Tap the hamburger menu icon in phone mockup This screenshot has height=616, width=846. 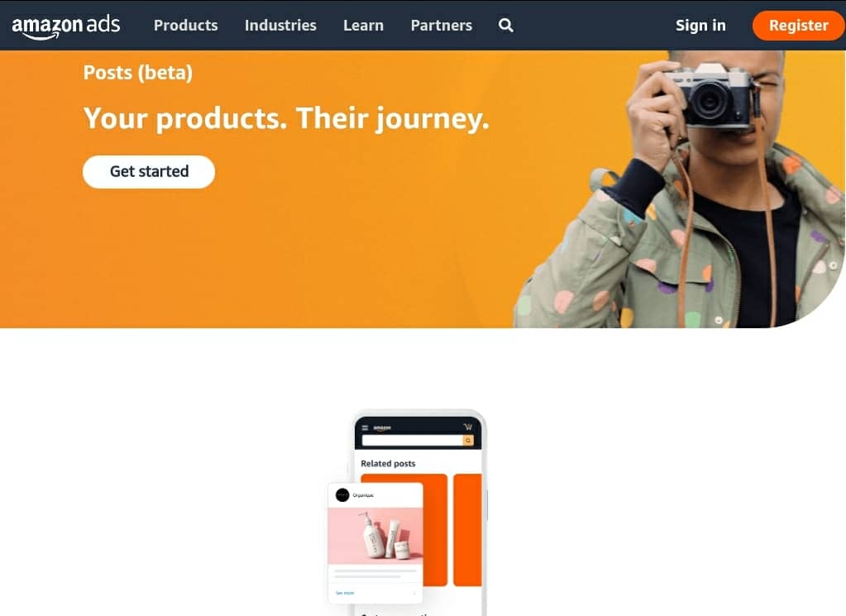pos(365,427)
